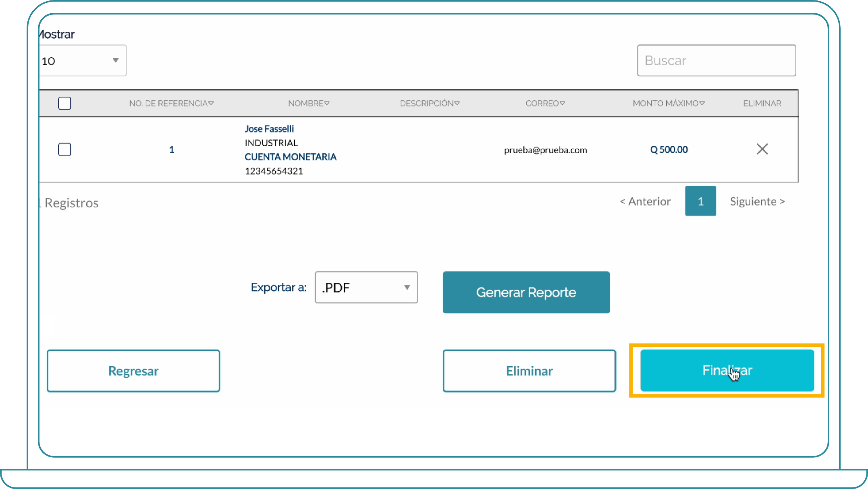Sort by DESCRIPCIÓN column header
Image resolution: width=868 pixels, height=489 pixels.
pos(430,104)
